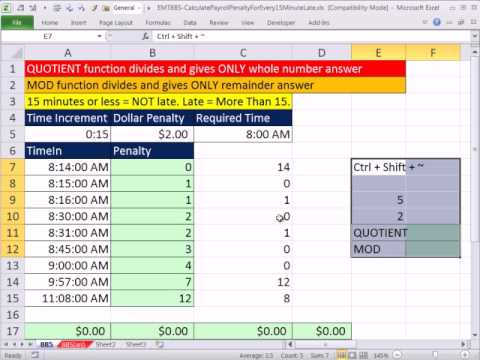This screenshot has height=360, width=480.
Task: Open the Add-Ins ribbon tab
Action: (319, 23)
